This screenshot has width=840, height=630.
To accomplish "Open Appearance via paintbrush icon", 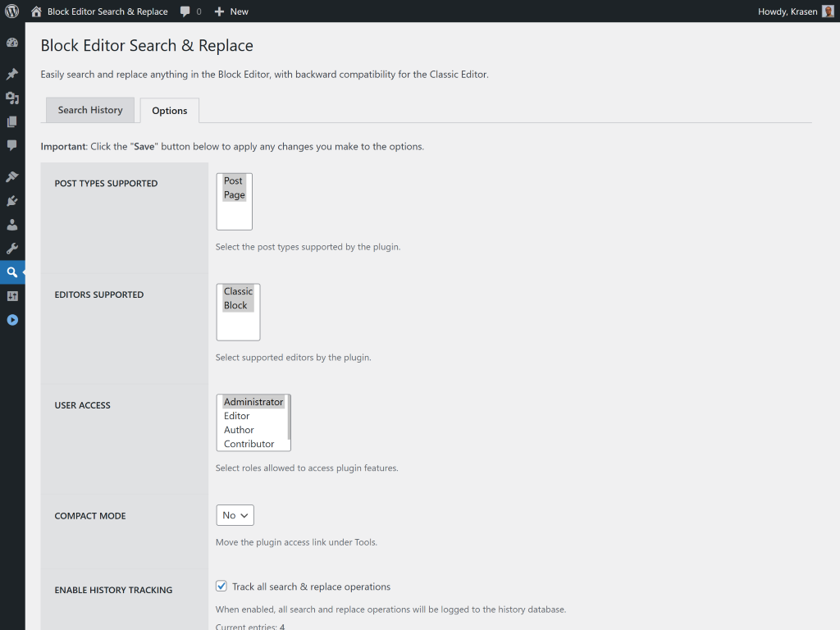I will [12, 177].
